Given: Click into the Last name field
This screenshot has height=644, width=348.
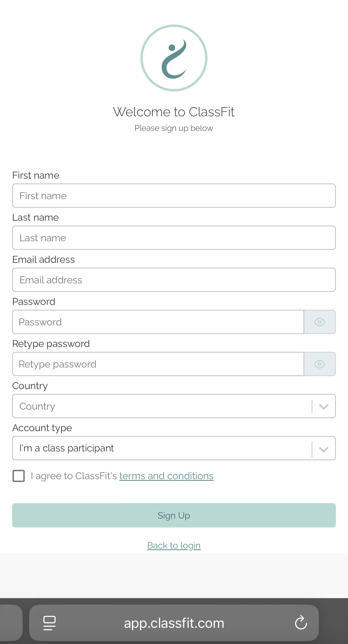Looking at the screenshot, I should [174, 238].
